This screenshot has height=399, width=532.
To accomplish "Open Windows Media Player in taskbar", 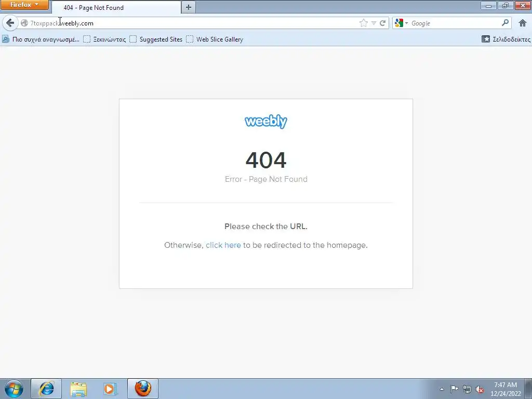I will 110,389.
